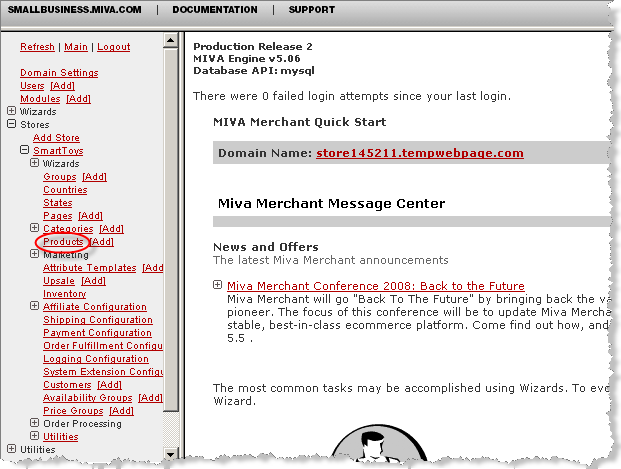Viewport: 621px width, 469px height.
Task: Collapse the SmartToys store node
Action: (x=25, y=150)
